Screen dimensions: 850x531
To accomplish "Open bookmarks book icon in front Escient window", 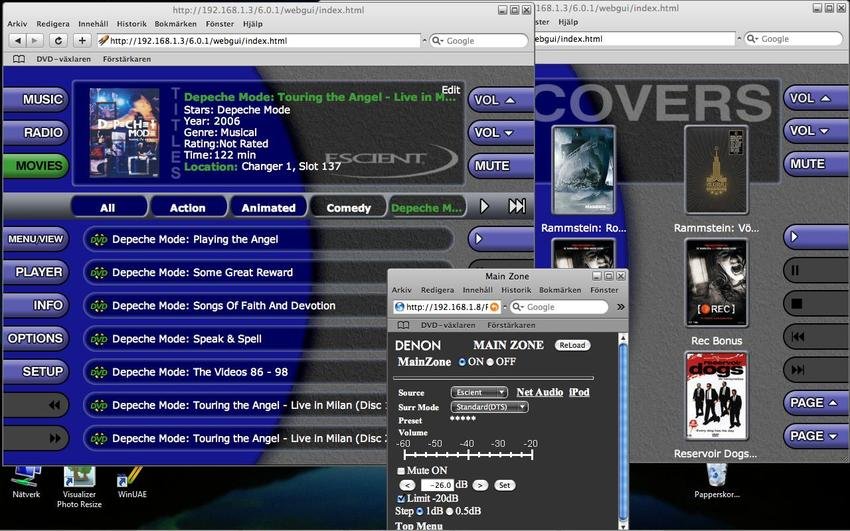I will click(x=19, y=59).
